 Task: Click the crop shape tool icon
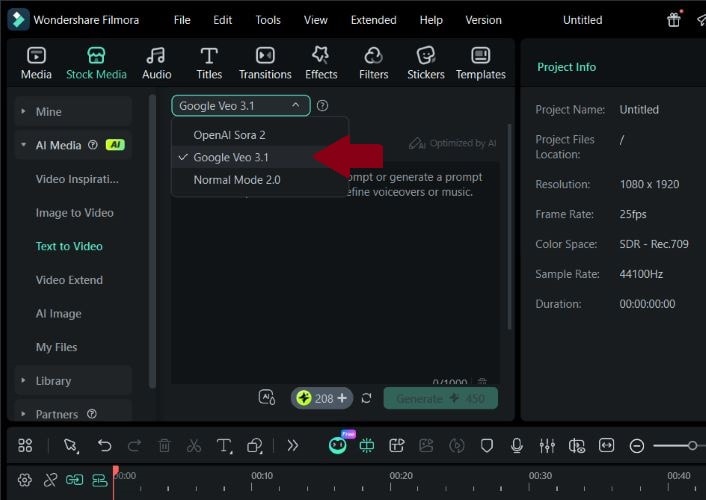click(255, 445)
